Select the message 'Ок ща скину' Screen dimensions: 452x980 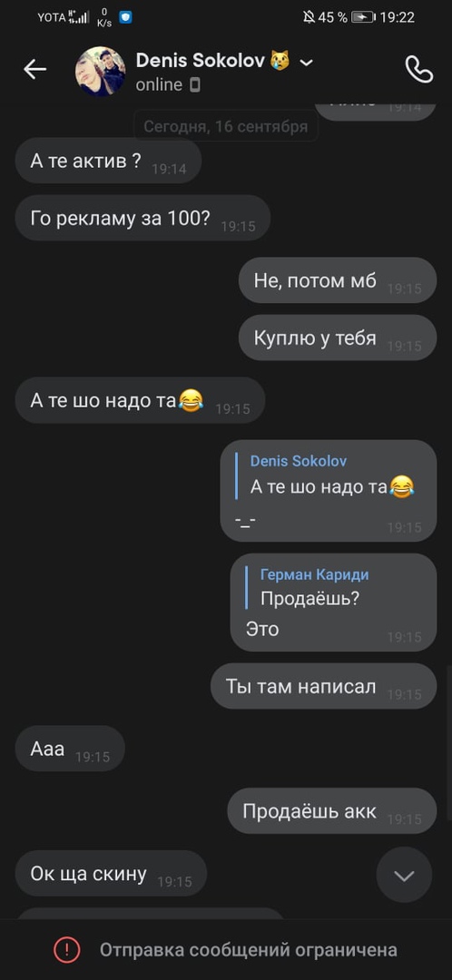(111, 873)
